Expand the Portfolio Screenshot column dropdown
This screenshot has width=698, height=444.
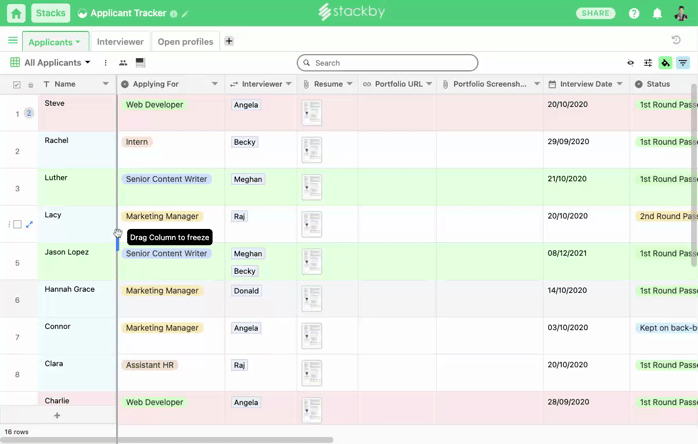pos(537,84)
